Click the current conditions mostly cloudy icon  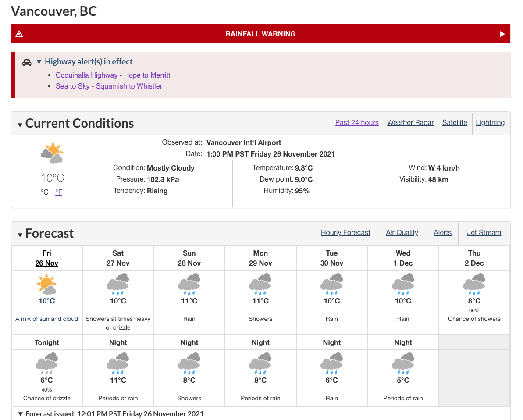tap(52, 153)
